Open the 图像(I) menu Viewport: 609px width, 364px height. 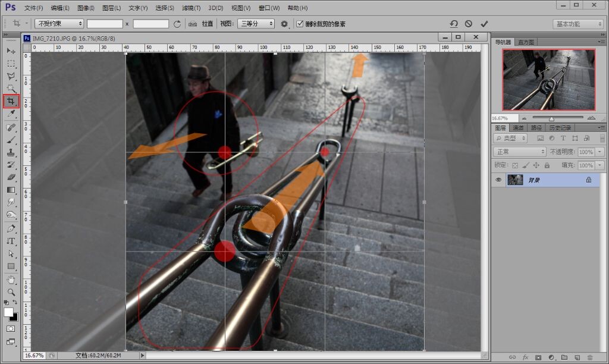point(86,8)
